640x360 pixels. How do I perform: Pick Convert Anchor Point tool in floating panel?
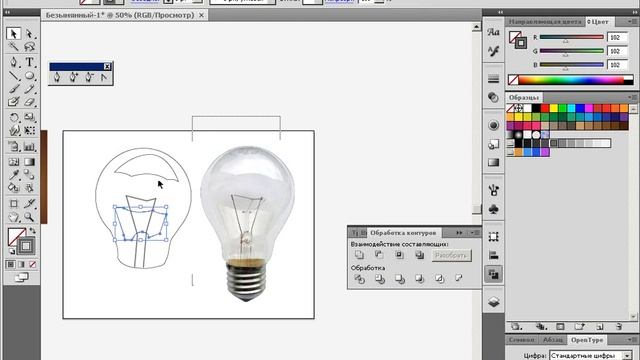104,77
